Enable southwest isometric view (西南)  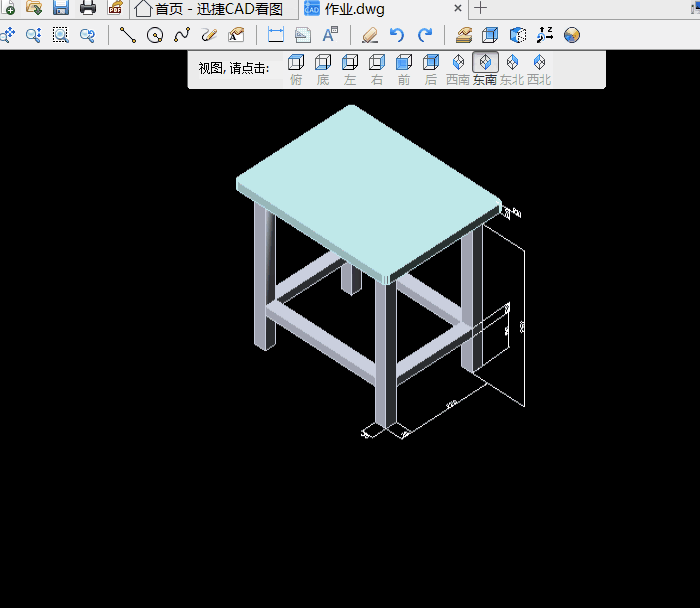click(x=458, y=64)
